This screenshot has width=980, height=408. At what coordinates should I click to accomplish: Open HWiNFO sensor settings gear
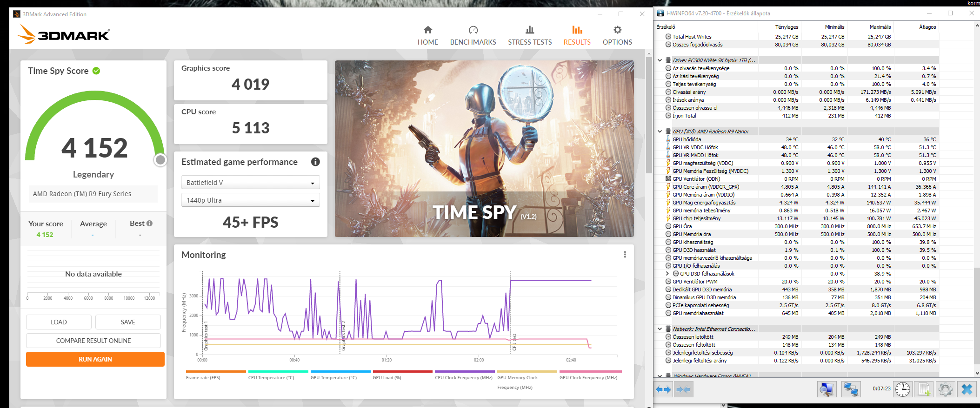pyautogui.click(x=945, y=389)
